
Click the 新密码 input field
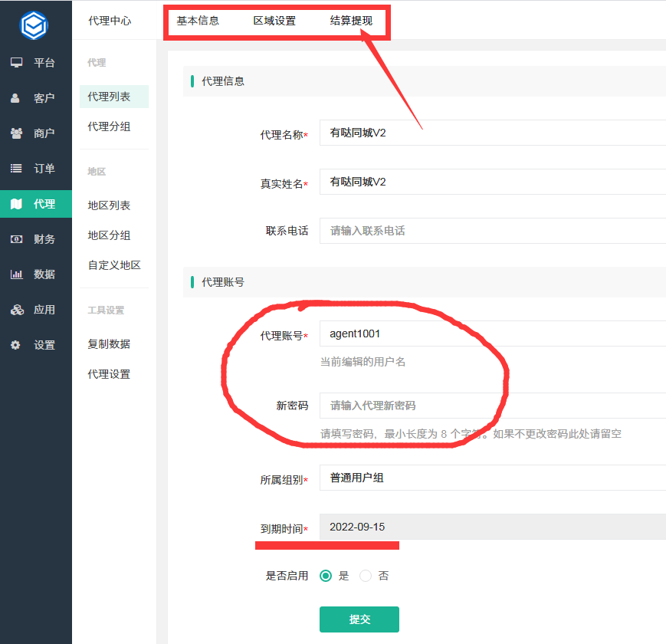point(493,406)
